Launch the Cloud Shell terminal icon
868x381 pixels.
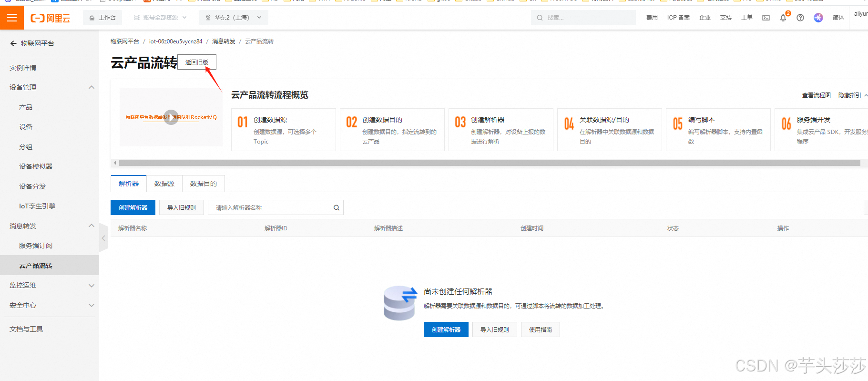pyautogui.click(x=766, y=18)
